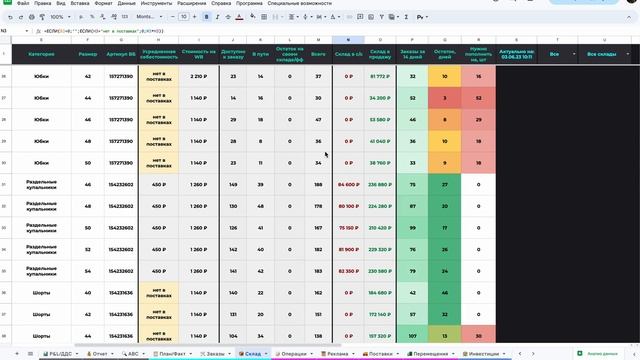Open the vertical align dropdown
640x360 pixels.
[x=307, y=17]
